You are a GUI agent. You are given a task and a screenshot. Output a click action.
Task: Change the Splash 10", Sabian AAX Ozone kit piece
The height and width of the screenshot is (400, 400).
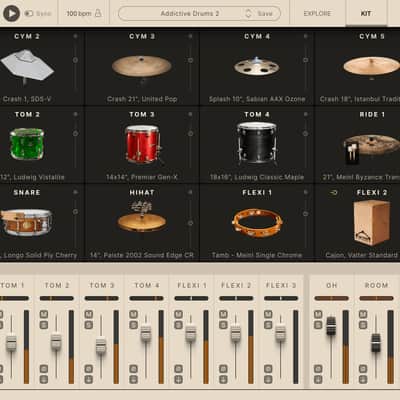pyautogui.click(x=257, y=99)
